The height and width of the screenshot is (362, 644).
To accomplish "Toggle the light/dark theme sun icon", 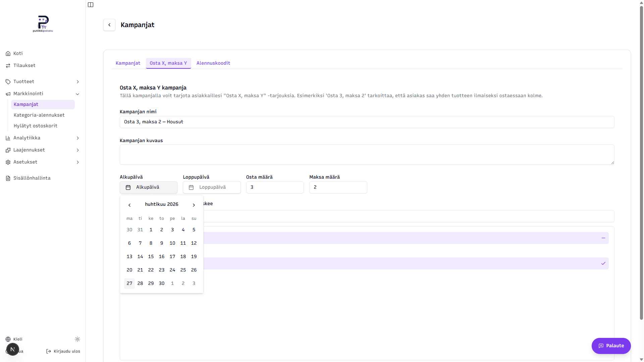I will [77, 339].
